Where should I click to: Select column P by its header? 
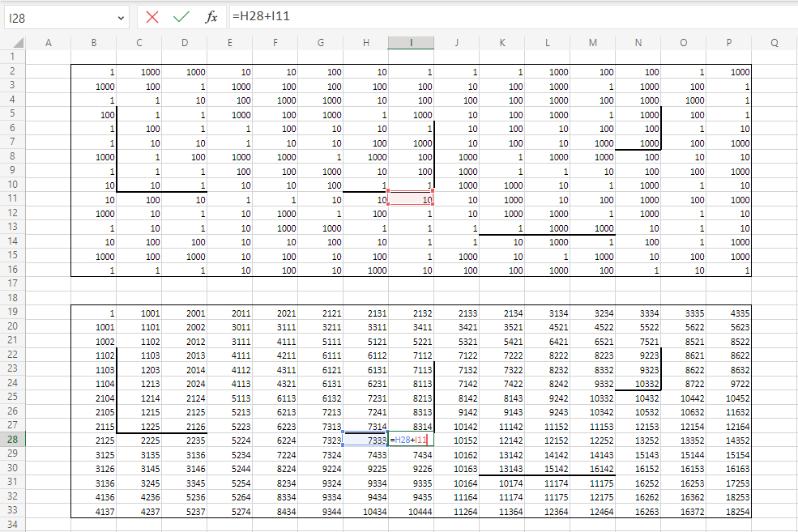pyautogui.click(x=728, y=43)
